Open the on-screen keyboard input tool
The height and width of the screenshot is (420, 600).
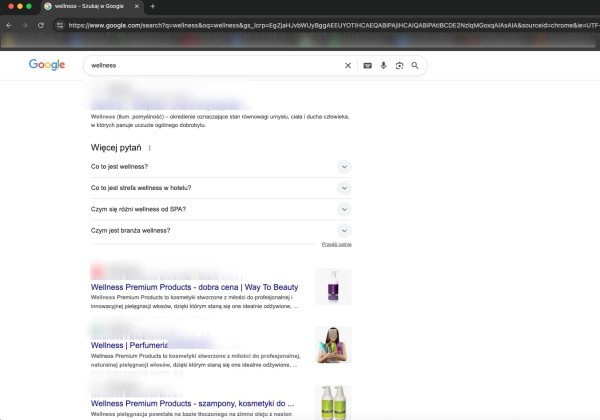click(x=367, y=65)
